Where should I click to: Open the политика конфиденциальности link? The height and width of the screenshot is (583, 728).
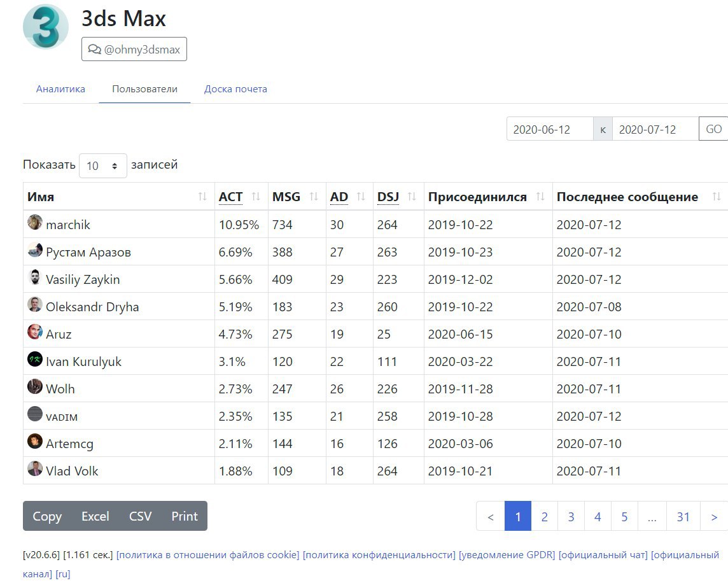[379, 554]
